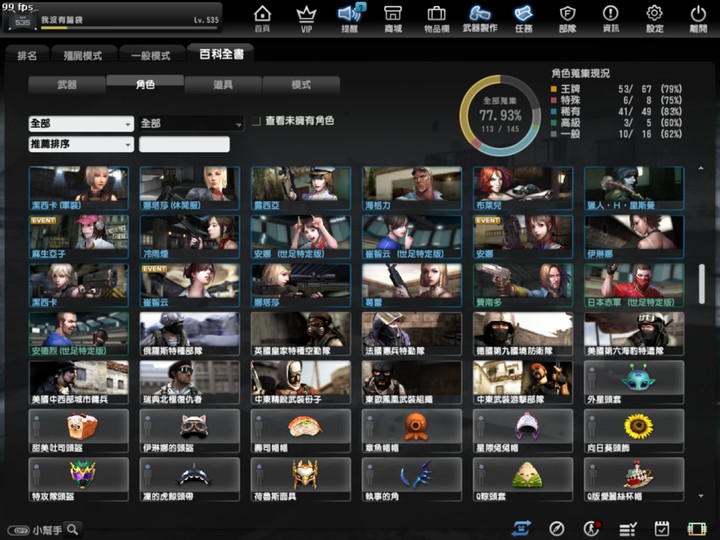Image resolution: width=720 pixels, height=540 pixels.
Task: Switch to the 武器 category tab
Action: (66, 85)
